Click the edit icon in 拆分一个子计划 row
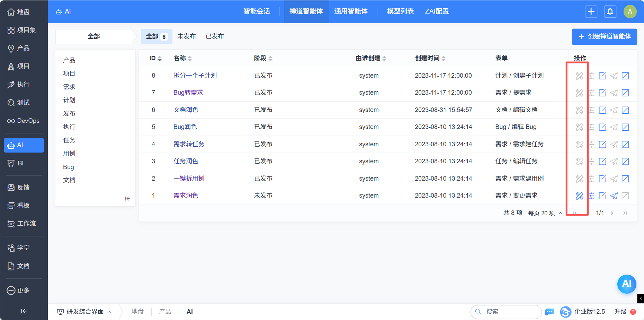Viewport: 644px width, 320px height. (x=602, y=76)
